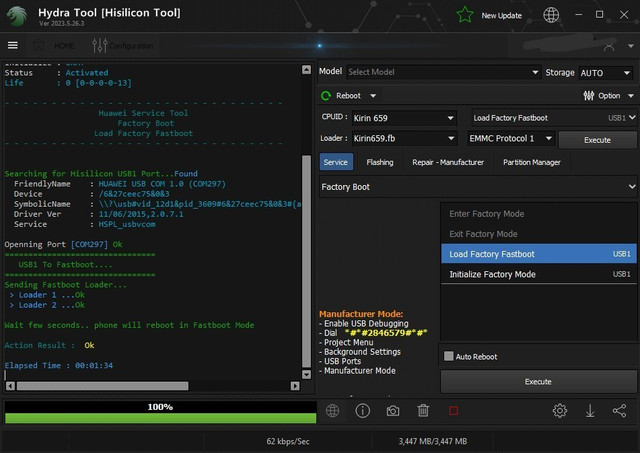
Task: Click the Configuration toolbar label
Action: pos(131,45)
